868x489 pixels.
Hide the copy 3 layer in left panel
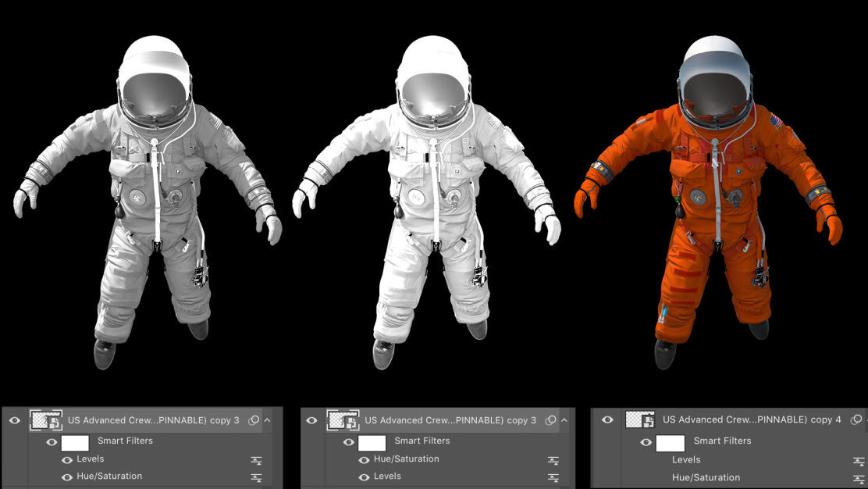coord(15,420)
